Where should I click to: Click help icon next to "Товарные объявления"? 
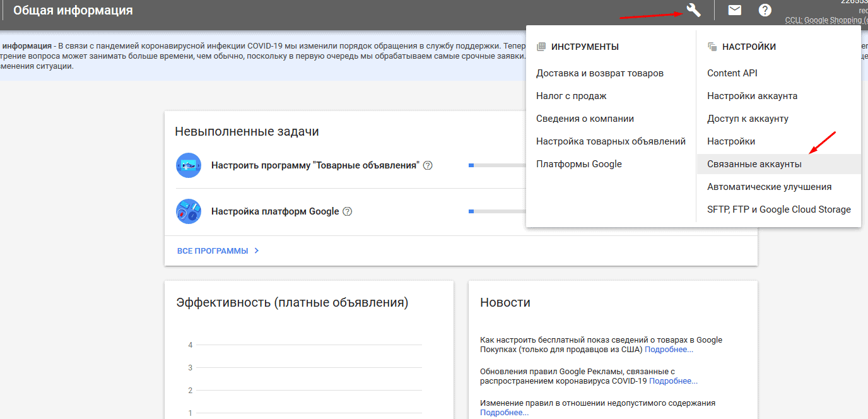click(428, 165)
